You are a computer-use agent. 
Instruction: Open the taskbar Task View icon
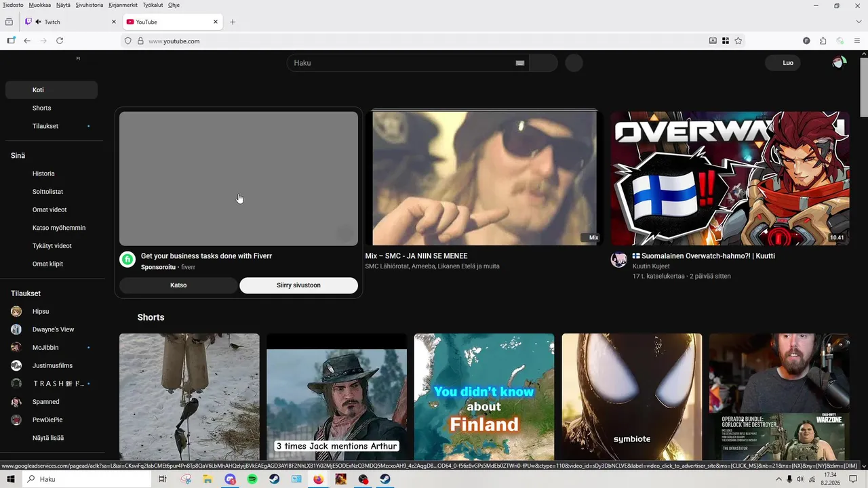(163, 479)
